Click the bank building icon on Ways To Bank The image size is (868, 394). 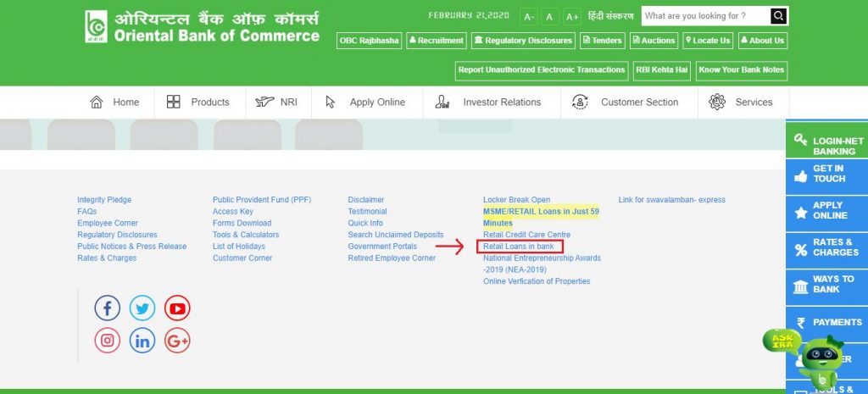tap(800, 287)
